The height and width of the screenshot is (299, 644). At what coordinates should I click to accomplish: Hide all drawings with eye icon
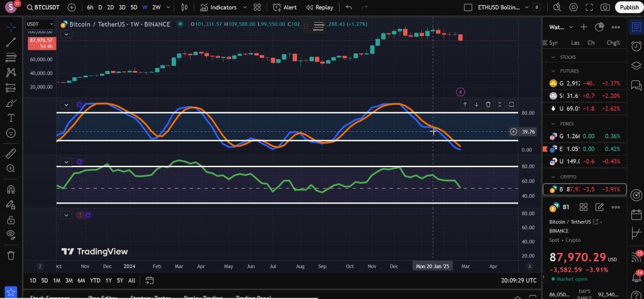pos(11,234)
